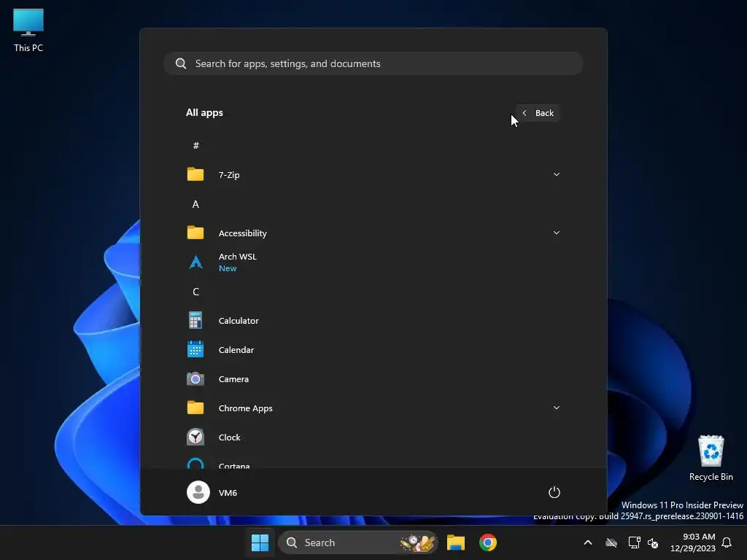This screenshot has width=747, height=560.
Task: Open the power options button
Action: point(554,492)
